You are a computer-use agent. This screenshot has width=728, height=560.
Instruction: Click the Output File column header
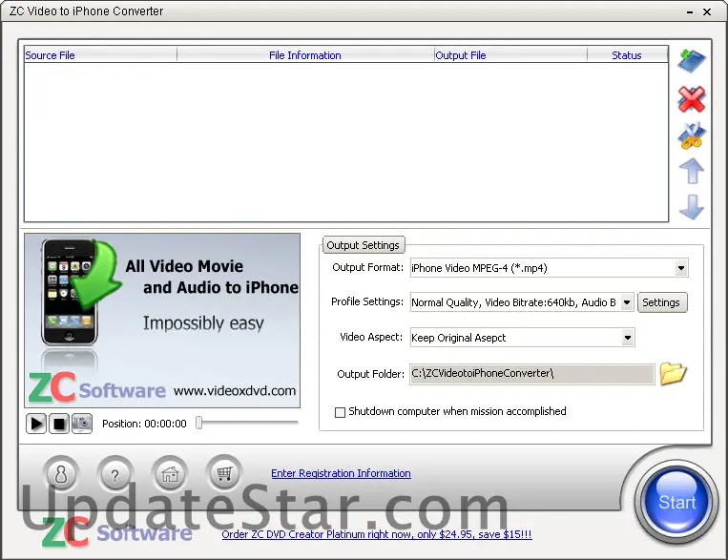(510, 55)
